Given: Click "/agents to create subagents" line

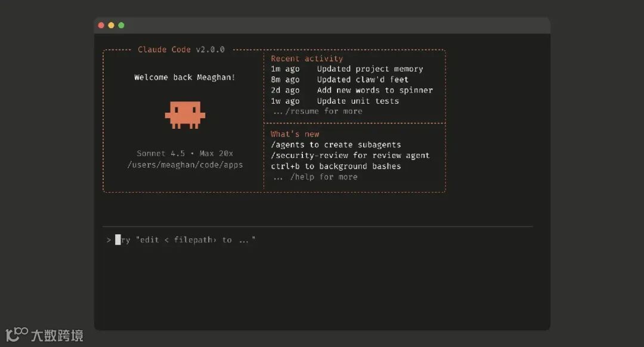Looking at the screenshot, I should tap(336, 145).
